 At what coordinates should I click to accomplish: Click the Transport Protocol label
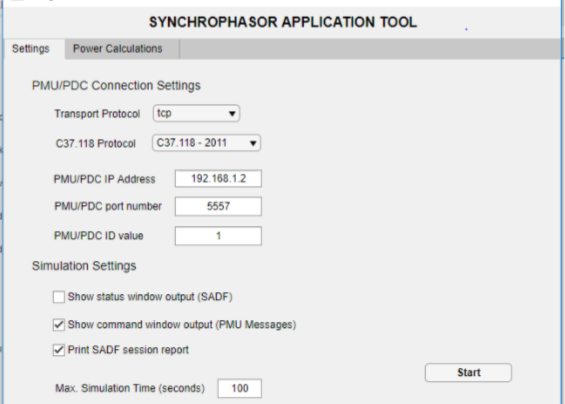(x=97, y=114)
